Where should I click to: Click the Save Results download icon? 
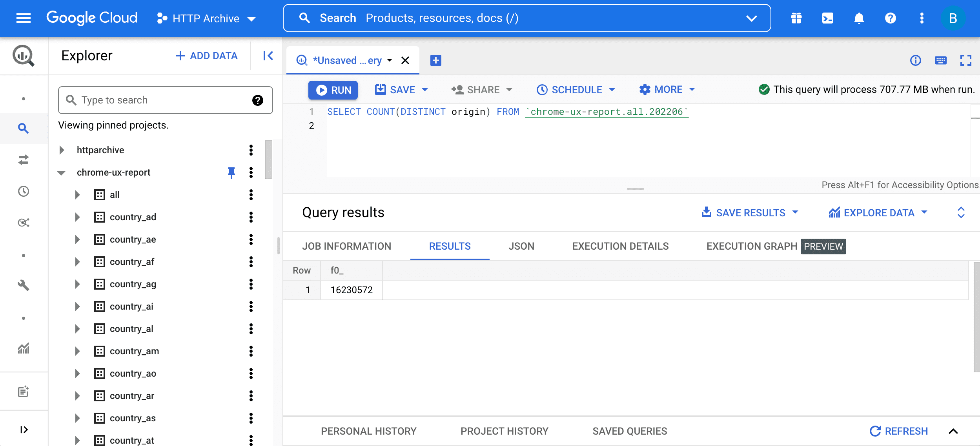705,212
